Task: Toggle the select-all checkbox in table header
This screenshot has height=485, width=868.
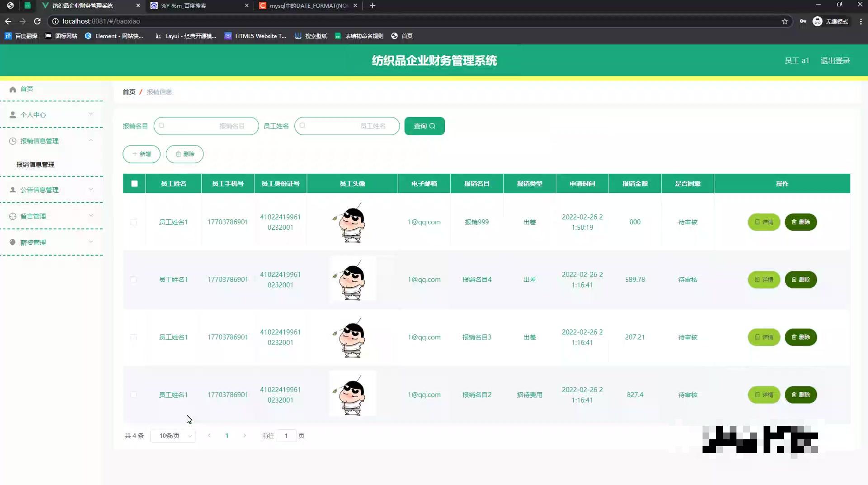Action: click(134, 184)
